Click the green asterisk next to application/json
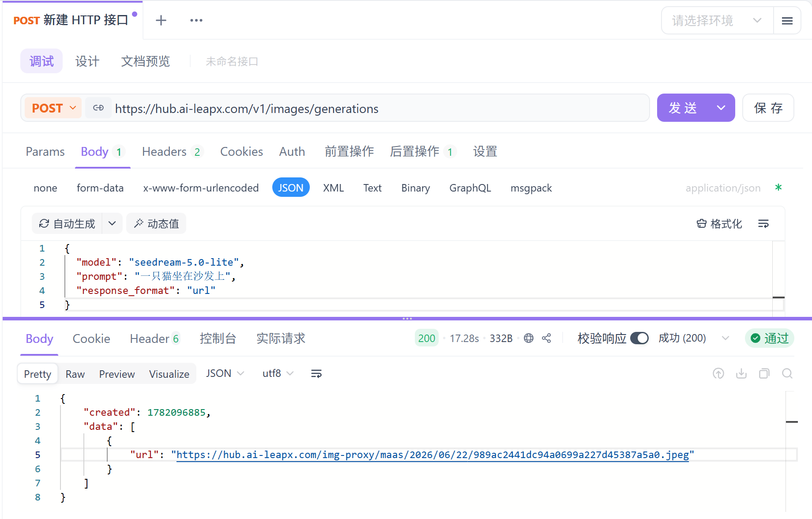The width and height of the screenshot is (812, 519). click(x=778, y=188)
